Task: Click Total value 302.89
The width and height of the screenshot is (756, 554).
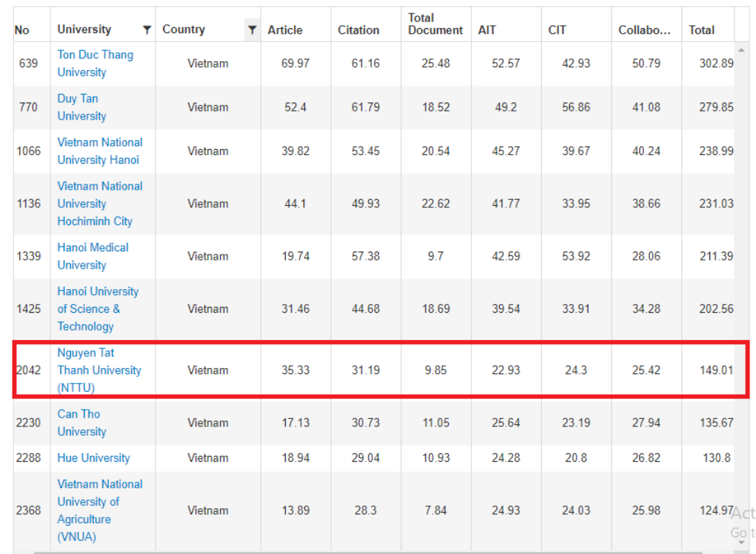Action: [716, 63]
